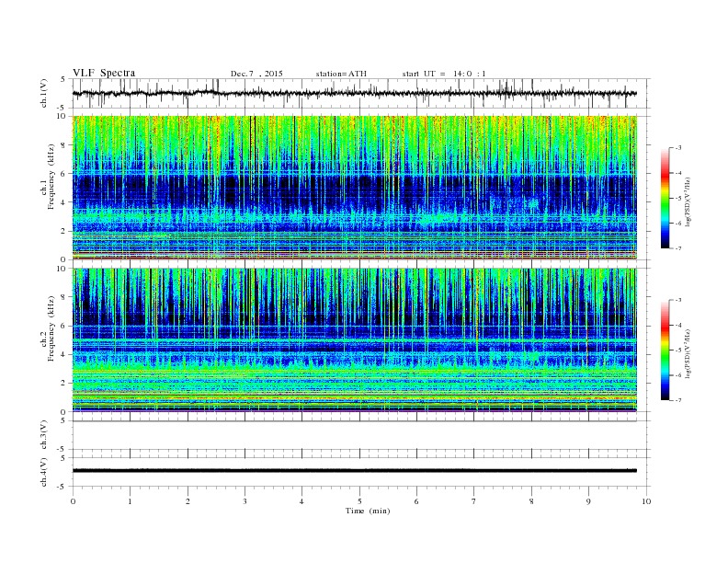
Task: Click the ch.1 spectrogram color scale bar
Action: [665, 199]
